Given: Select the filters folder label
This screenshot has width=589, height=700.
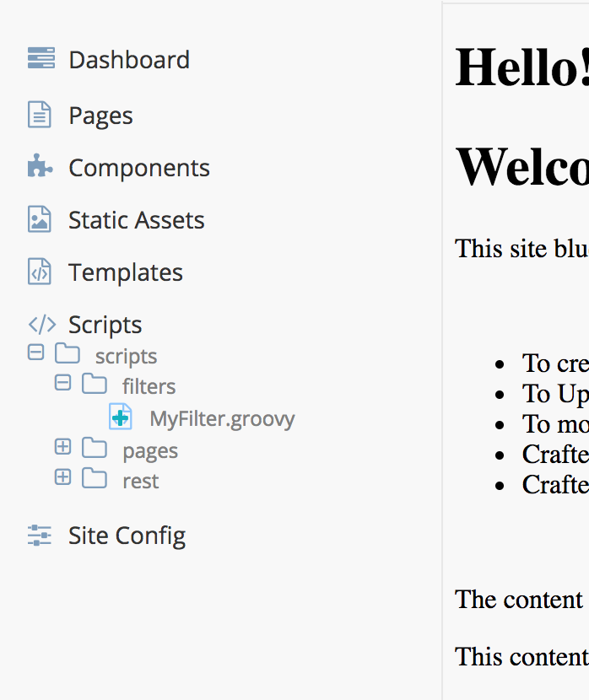Looking at the screenshot, I should coord(149,386).
